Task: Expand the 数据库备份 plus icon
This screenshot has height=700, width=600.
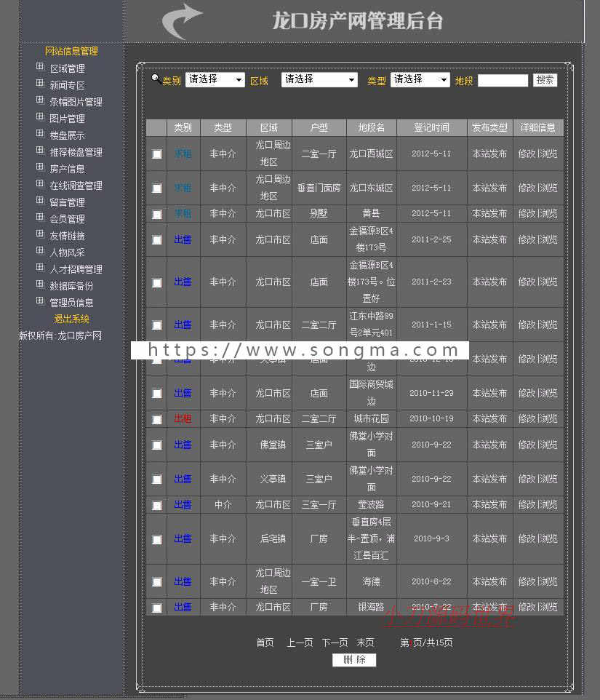Action: tap(40, 285)
